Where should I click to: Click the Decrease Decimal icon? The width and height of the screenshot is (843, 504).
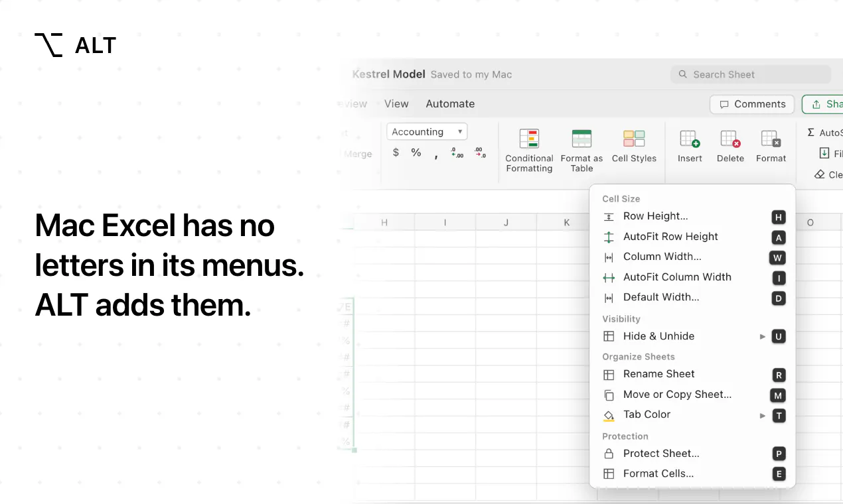[480, 153]
